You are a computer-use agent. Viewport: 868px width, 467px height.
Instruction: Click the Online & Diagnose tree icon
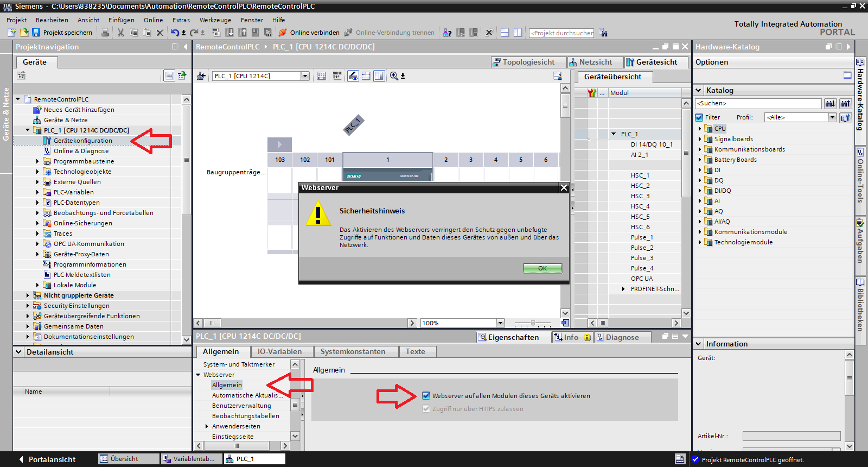(47, 151)
